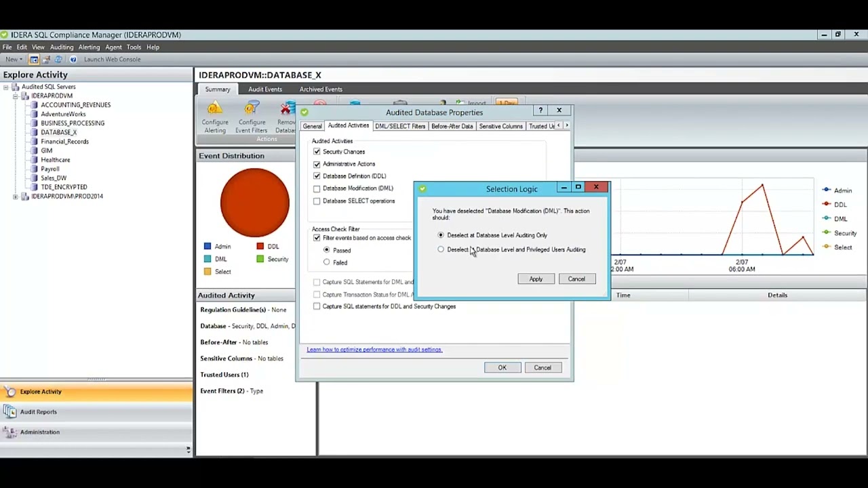Image resolution: width=868 pixels, height=488 pixels.
Task: Click the console view toolbar icon
Action: point(34,60)
